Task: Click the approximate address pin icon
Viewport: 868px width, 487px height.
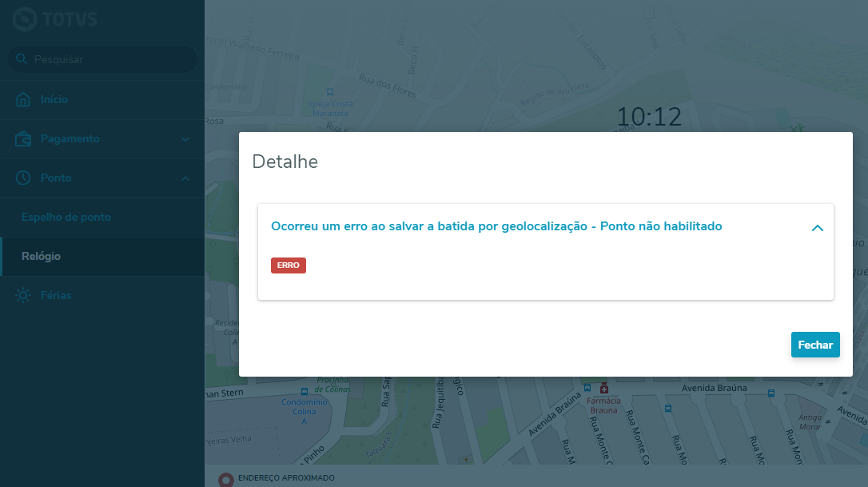Action: click(226, 479)
